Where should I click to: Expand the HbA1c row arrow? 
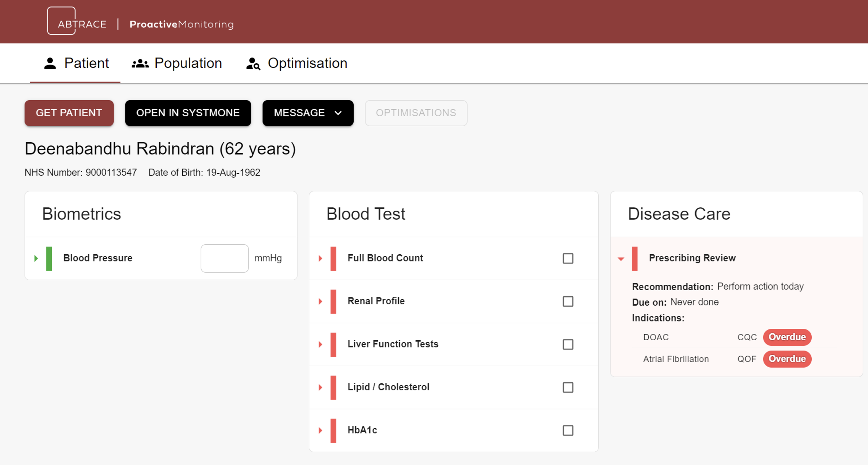click(x=320, y=430)
